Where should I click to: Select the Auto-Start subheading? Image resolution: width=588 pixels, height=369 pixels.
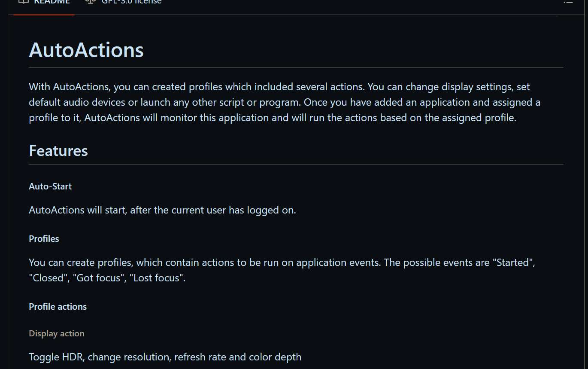pyautogui.click(x=50, y=186)
